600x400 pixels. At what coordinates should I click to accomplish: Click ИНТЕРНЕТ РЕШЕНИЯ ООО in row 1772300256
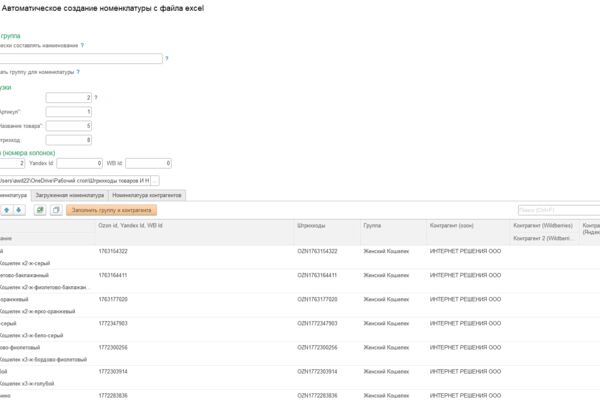[x=465, y=348]
